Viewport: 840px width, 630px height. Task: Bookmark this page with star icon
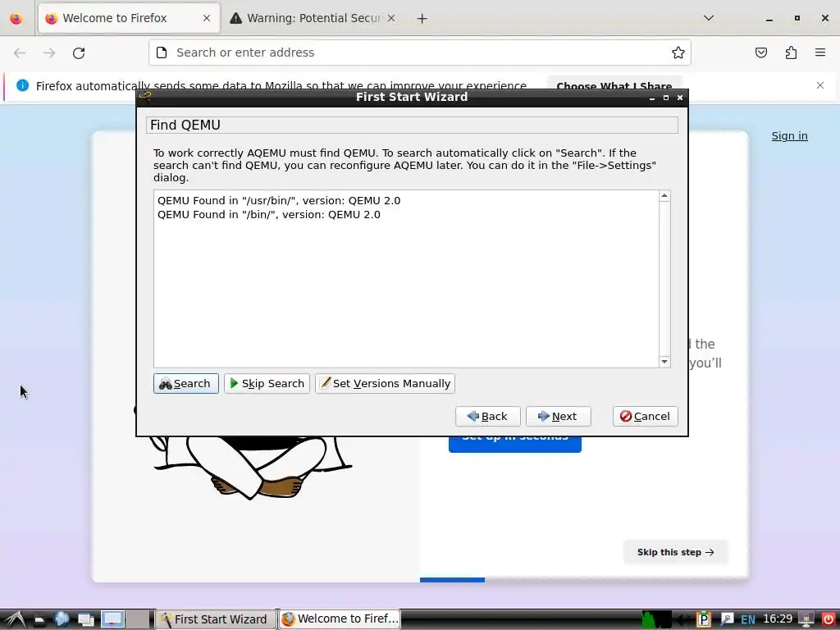(678, 52)
